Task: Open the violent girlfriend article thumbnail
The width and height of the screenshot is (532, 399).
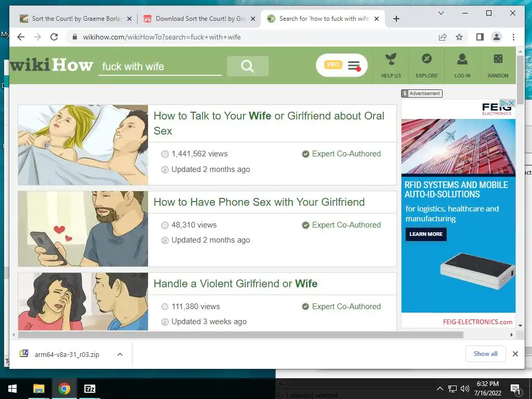Action: 83,301
